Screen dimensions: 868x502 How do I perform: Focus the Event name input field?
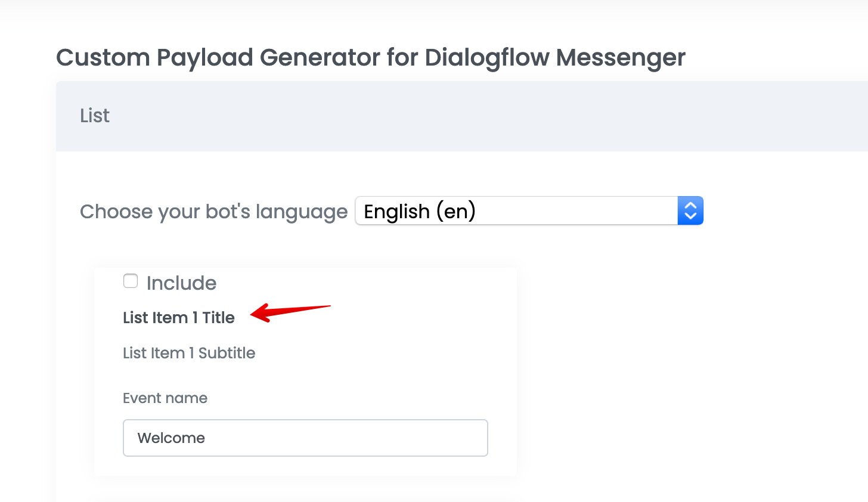click(305, 438)
